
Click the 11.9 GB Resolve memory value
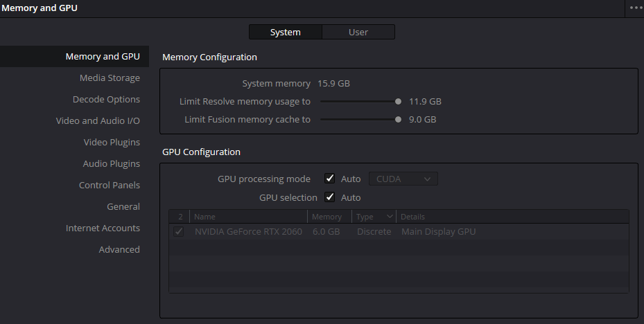[x=425, y=102]
